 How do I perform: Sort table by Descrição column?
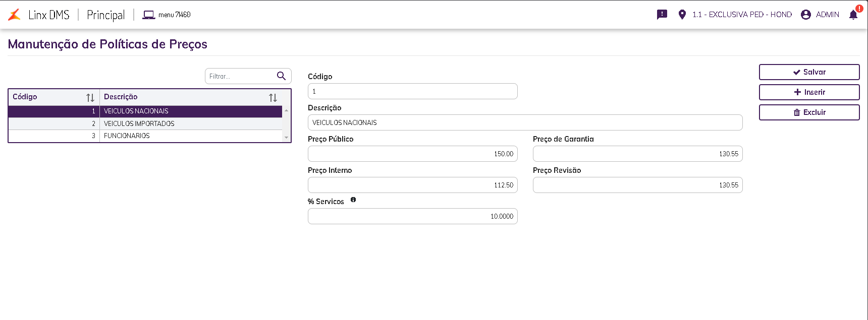[273, 98]
